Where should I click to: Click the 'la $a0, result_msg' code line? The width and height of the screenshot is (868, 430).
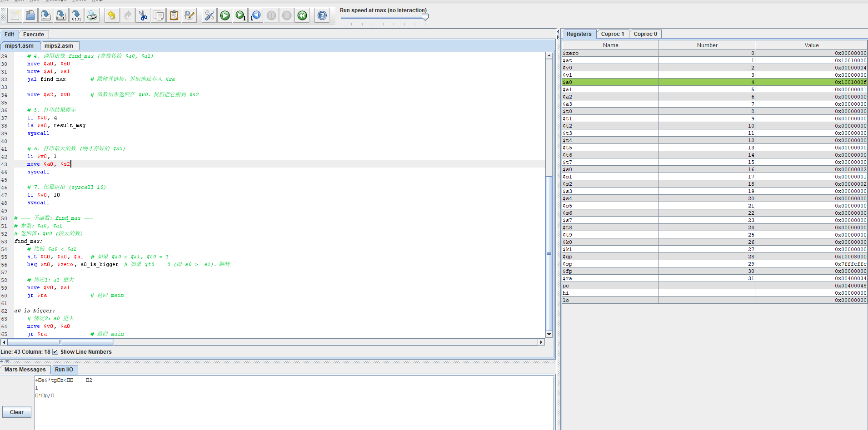click(56, 125)
